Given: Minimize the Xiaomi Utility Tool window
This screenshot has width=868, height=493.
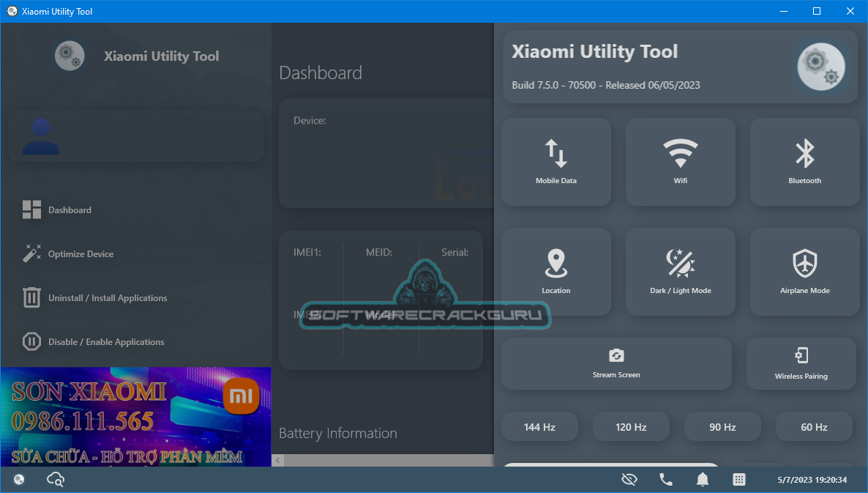Looking at the screenshot, I should click(784, 11).
